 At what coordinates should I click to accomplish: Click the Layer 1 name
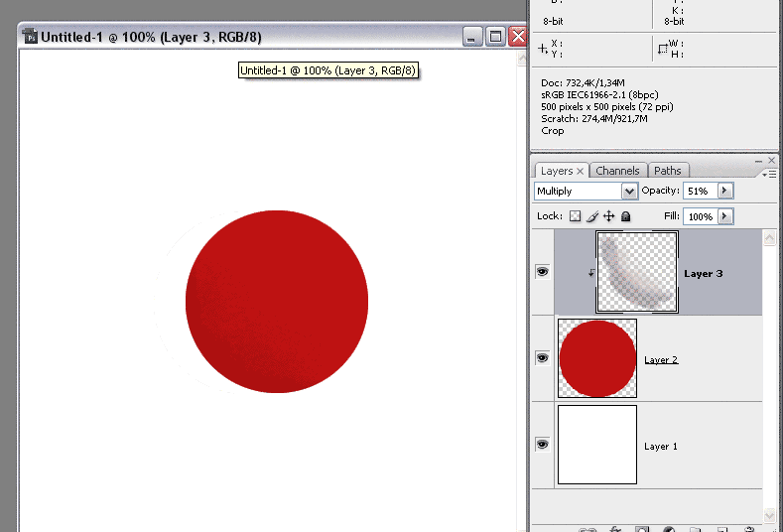[661, 446]
